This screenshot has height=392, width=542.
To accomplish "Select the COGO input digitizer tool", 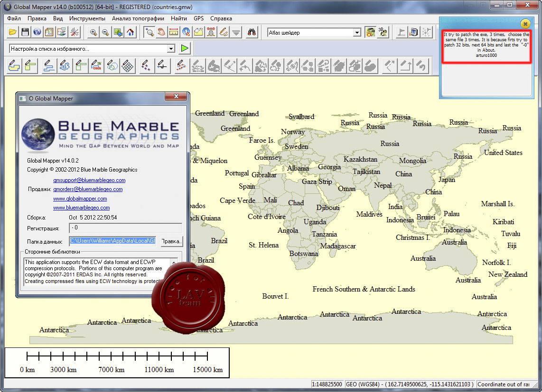I will (96, 65).
